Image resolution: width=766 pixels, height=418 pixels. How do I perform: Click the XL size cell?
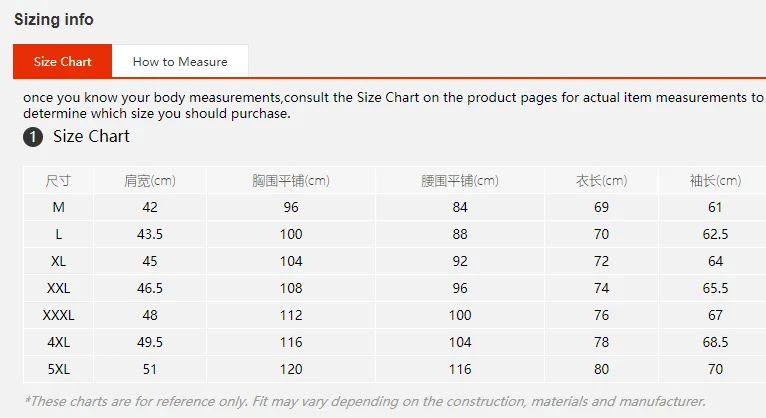(59, 261)
